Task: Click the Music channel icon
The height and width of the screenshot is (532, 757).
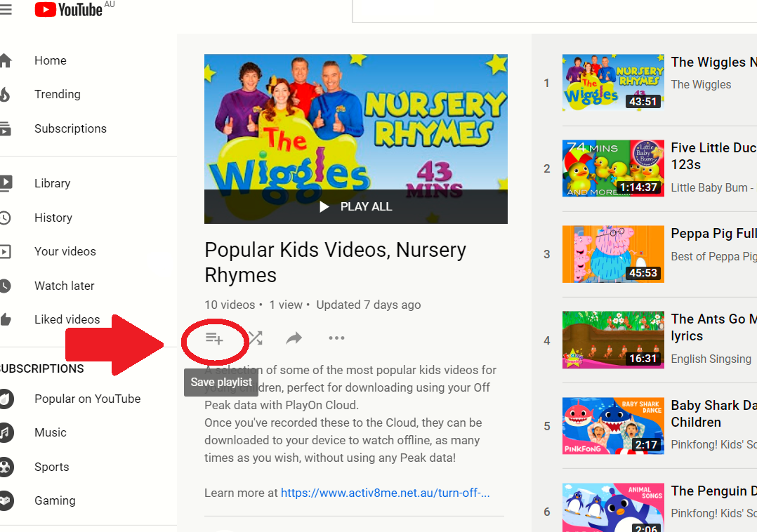Action: (x=6, y=432)
